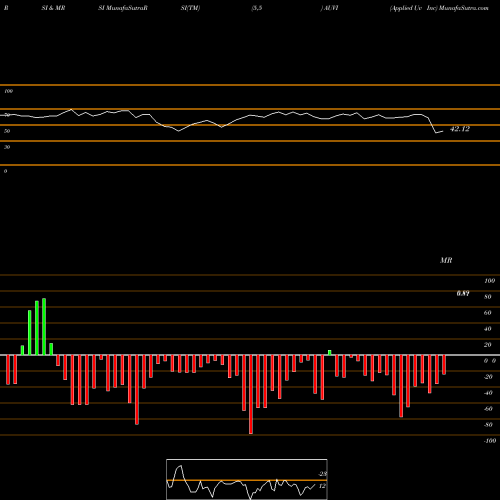Click the MR axis label -40
The image size is (500, 500).
click(x=488, y=393)
